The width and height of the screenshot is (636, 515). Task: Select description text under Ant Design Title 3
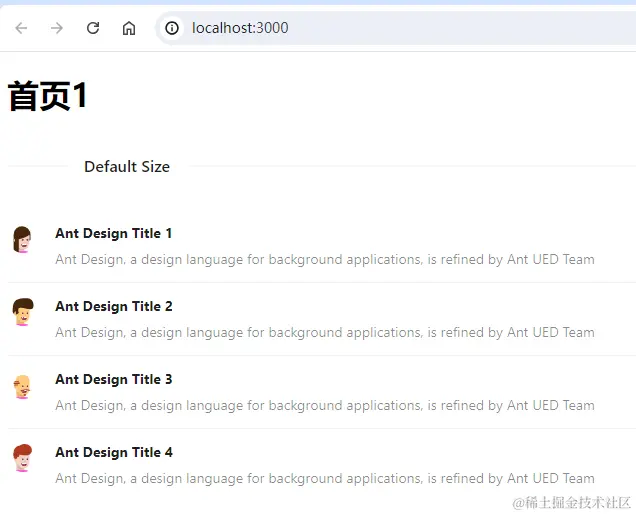pyautogui.click(x=325, y=406)
